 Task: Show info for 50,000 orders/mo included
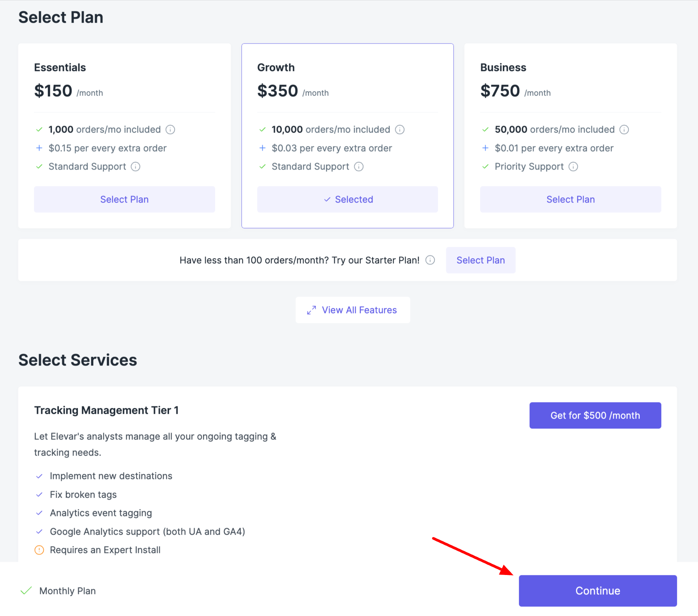624,130
